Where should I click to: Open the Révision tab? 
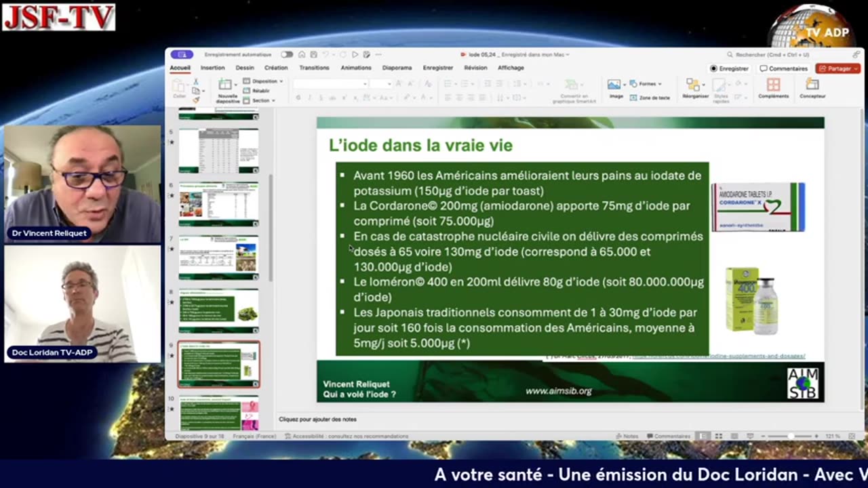(x=475, y=68)
